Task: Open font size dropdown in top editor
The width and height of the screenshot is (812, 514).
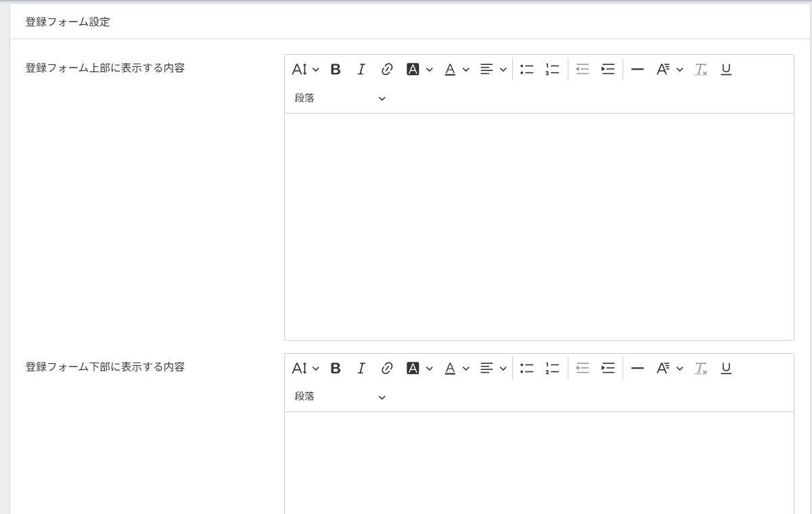Action: [305, 69]
